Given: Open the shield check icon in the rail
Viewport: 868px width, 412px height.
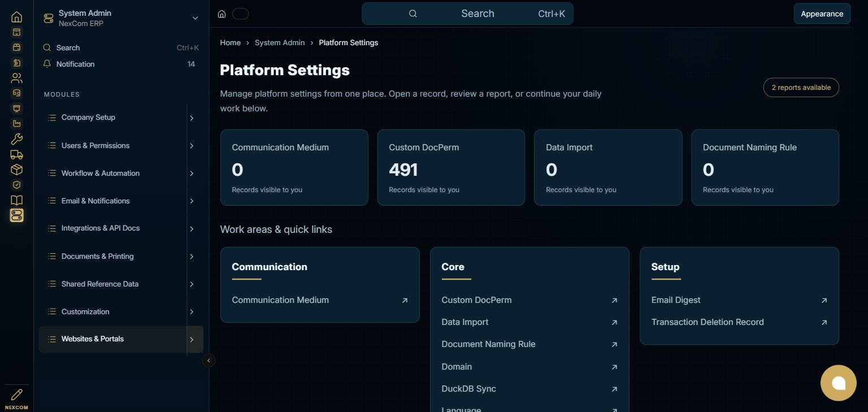Looking at the screenshot, I should coord(17,185).
